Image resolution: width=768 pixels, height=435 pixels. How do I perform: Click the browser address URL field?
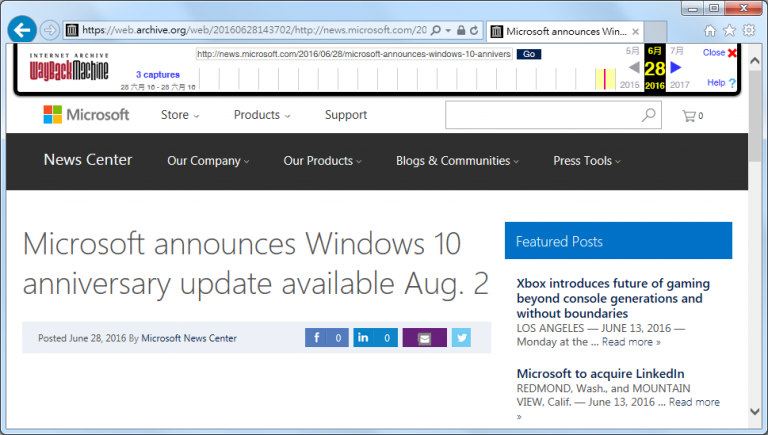point(254,30)
